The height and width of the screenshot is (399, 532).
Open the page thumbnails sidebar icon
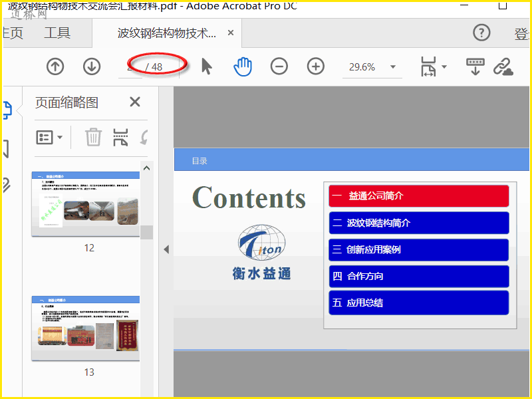point(7,110)
